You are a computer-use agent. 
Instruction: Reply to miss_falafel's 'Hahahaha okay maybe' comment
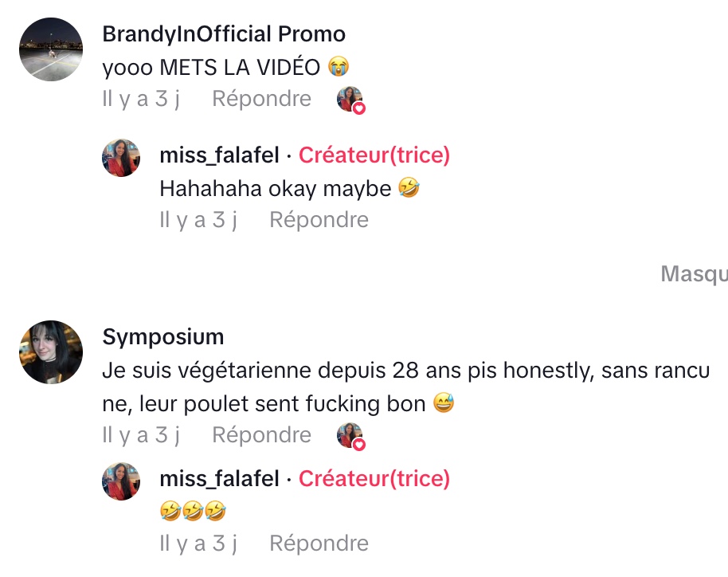pos(319,220)
